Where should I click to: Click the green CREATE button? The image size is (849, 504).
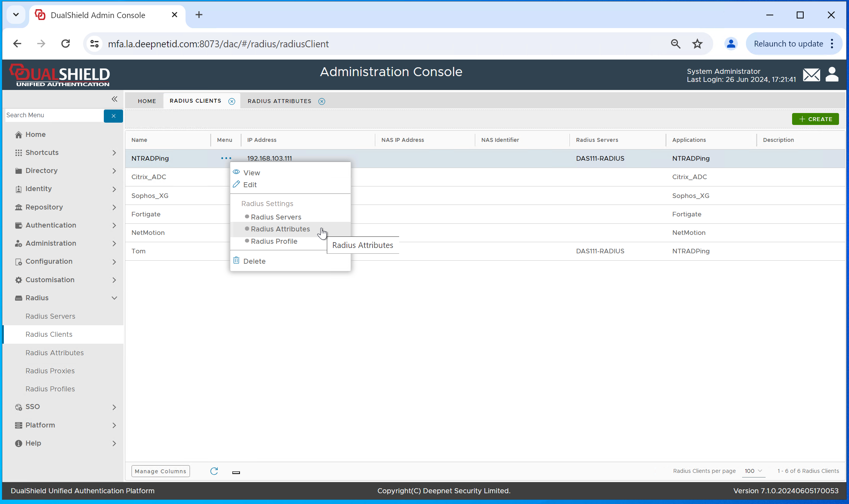[815, 119]
